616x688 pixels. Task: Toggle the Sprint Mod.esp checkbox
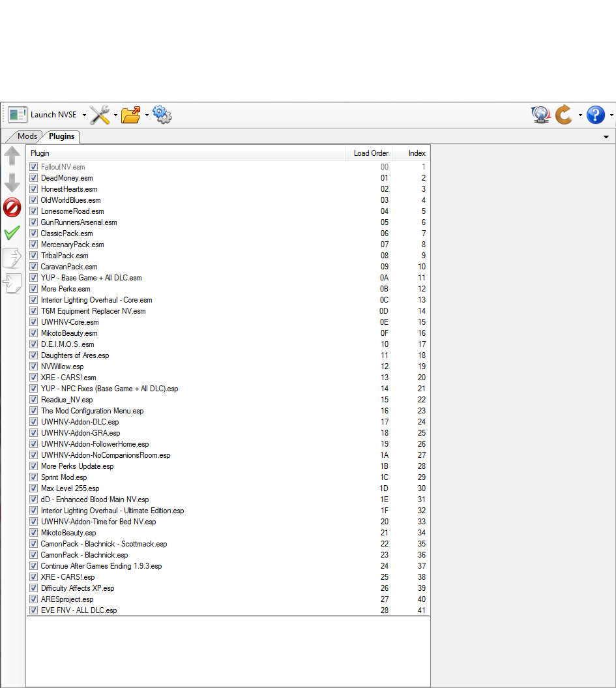click(x=34, y=477)
